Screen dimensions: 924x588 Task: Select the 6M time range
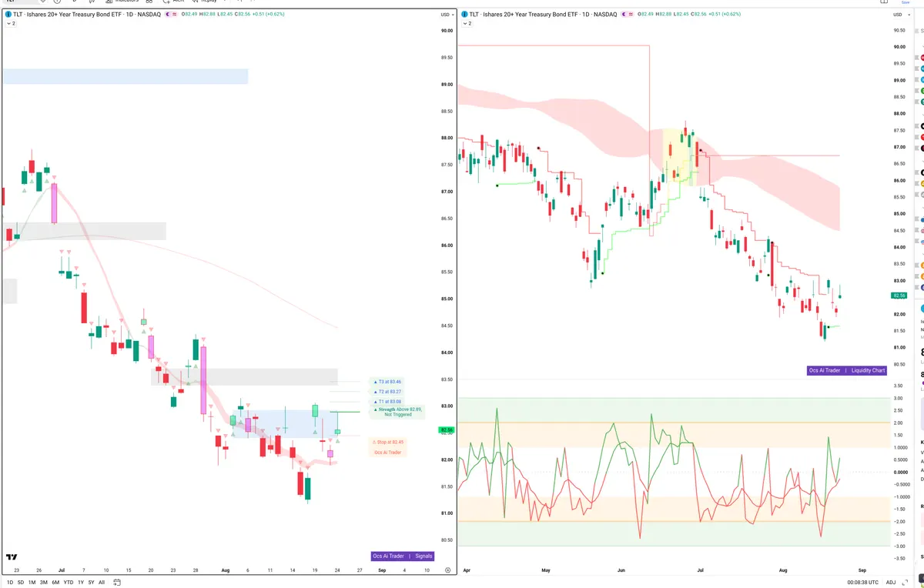pyautogui.click(x=55, y=583)
